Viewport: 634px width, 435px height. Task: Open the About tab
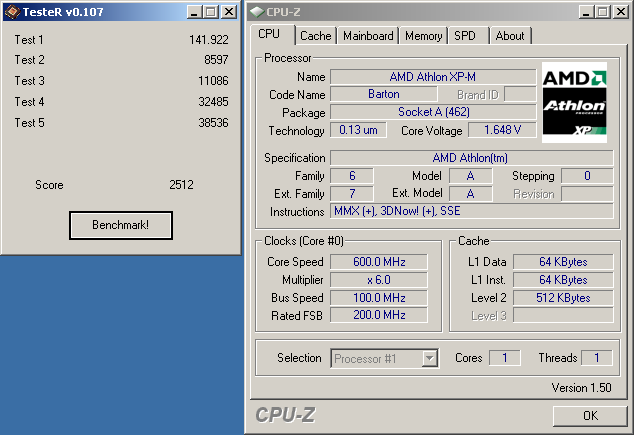point(510,36)
